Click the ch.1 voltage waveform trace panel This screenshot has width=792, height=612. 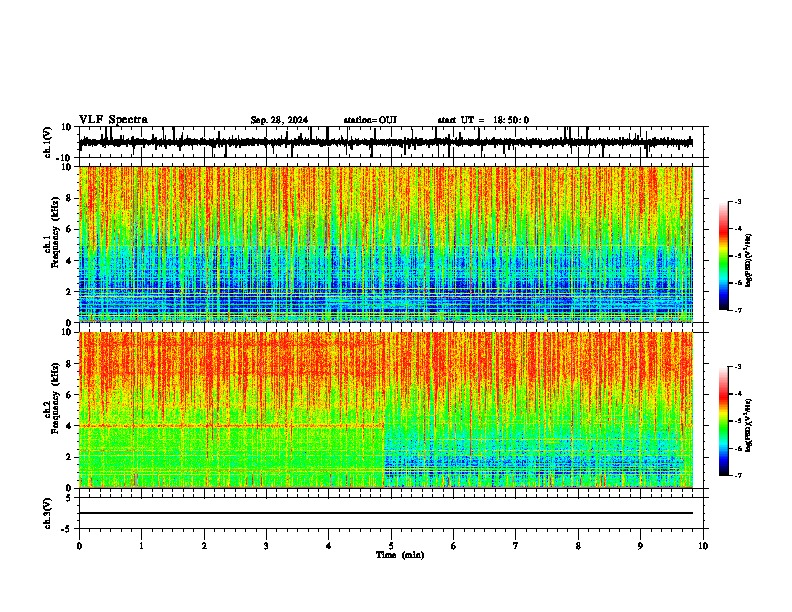coord(390,142)
